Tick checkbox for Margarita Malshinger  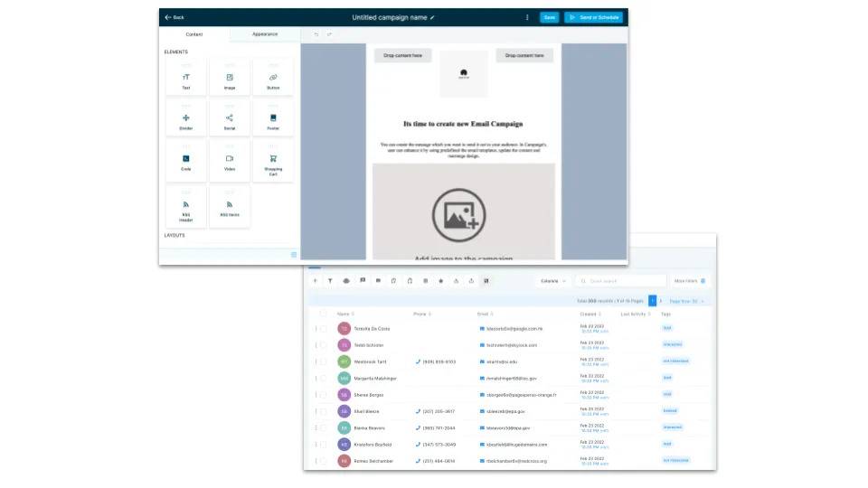(324, 379)
